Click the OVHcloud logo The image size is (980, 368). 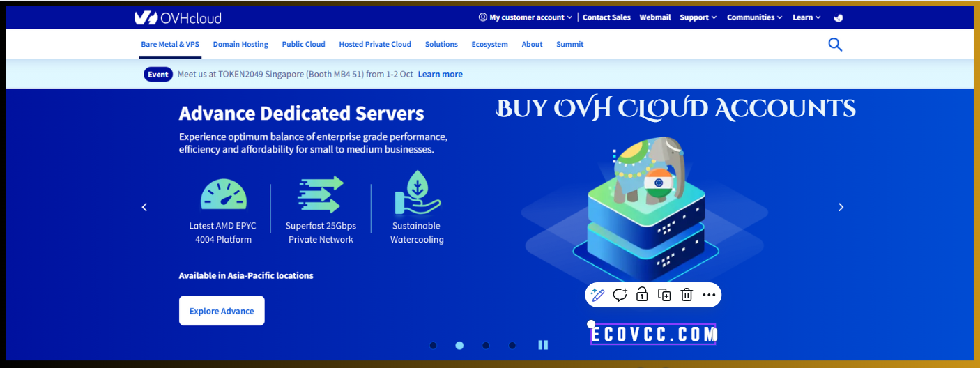(x=178, y=17)
